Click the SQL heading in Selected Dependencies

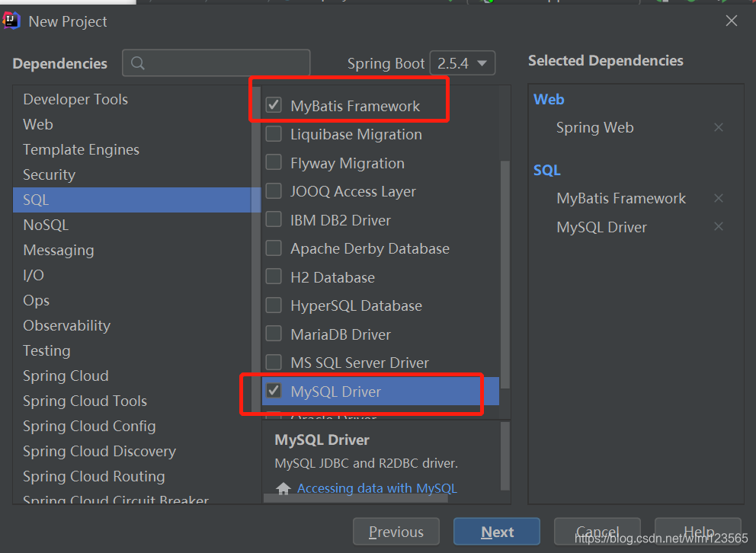[546, 170]
